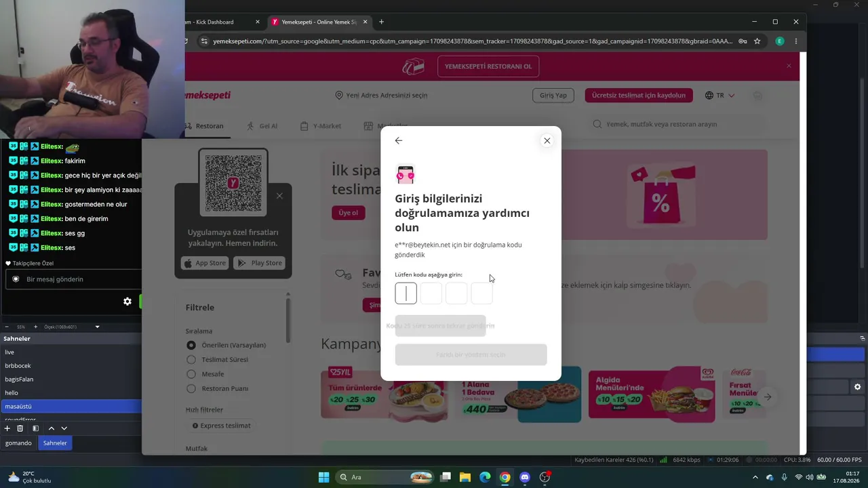Open the App Store download link
Screen dimensions: 868x488
point(204,263)
